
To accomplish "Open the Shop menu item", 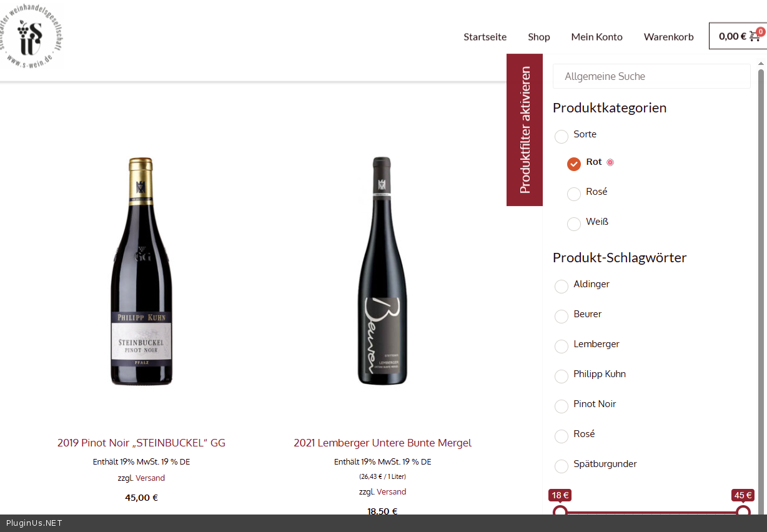I will coord(539,37).
